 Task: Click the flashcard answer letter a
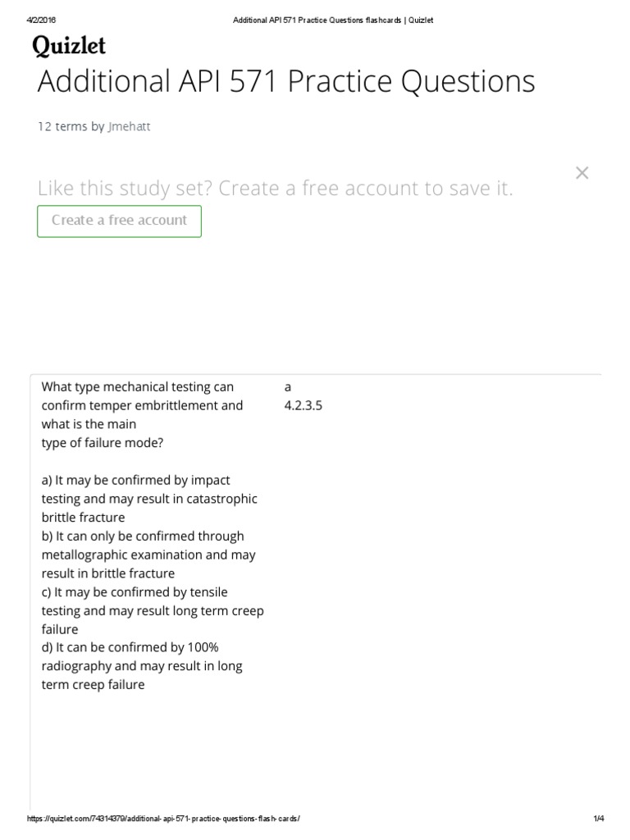(x=288, y=386)
